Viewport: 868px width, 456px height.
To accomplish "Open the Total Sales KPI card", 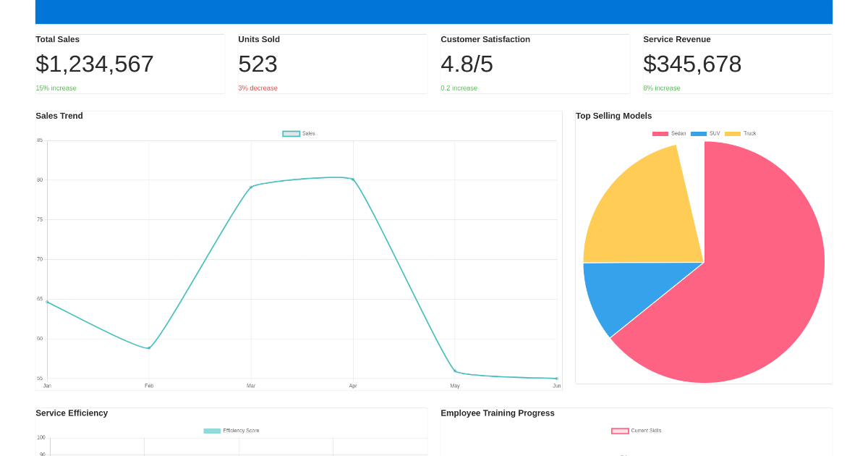I will pyautogui.click(x=129, y=63).
